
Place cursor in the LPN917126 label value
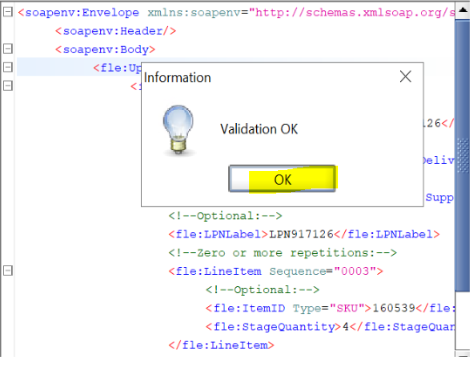(301, 234)
